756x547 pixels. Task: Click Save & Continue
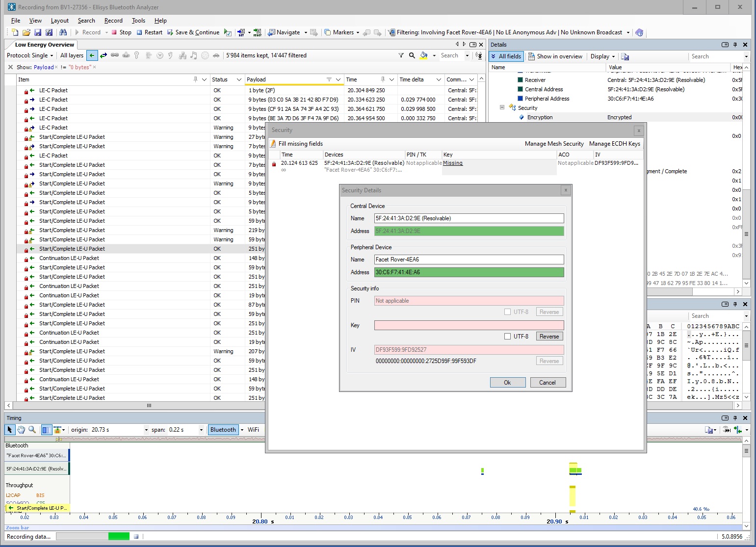tap(193, 32)
